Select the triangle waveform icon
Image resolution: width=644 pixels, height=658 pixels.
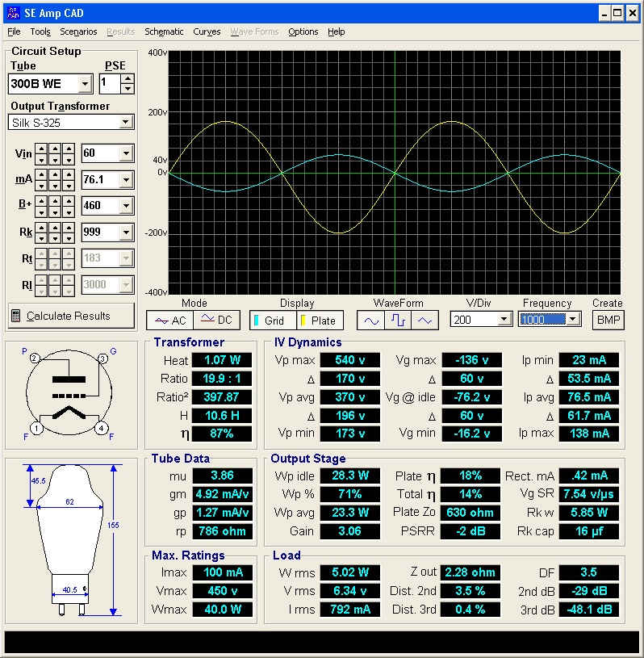(x=424, y=321)
